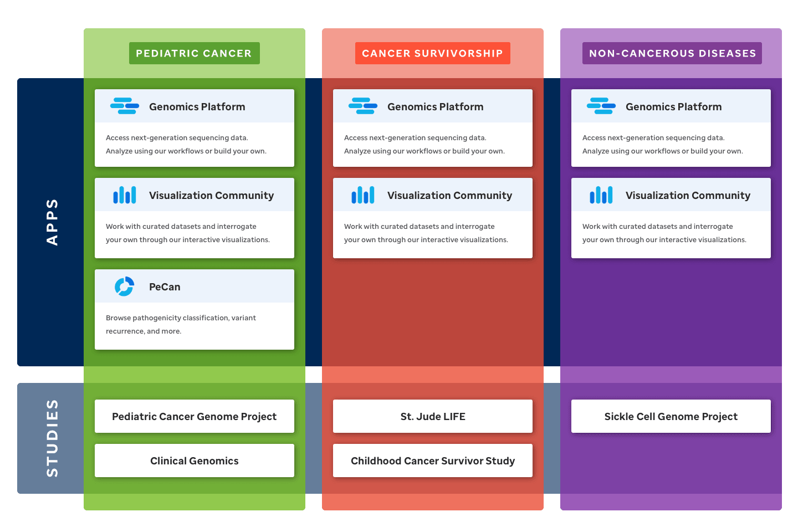Image resolution: width=798 pixels, height=532 pixels.
Task: Open the Pediatric Cancer Genome Project study
Action: [x=195, y=416]
